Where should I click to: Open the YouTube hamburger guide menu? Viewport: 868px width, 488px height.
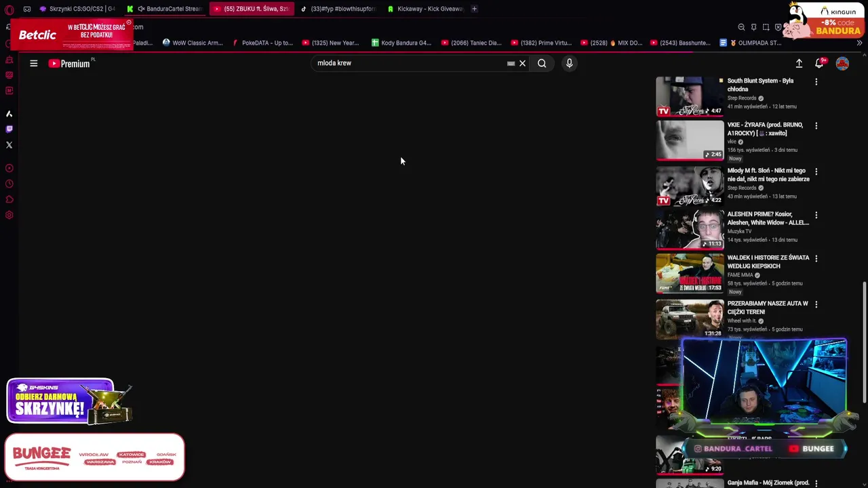click(33, 63)
